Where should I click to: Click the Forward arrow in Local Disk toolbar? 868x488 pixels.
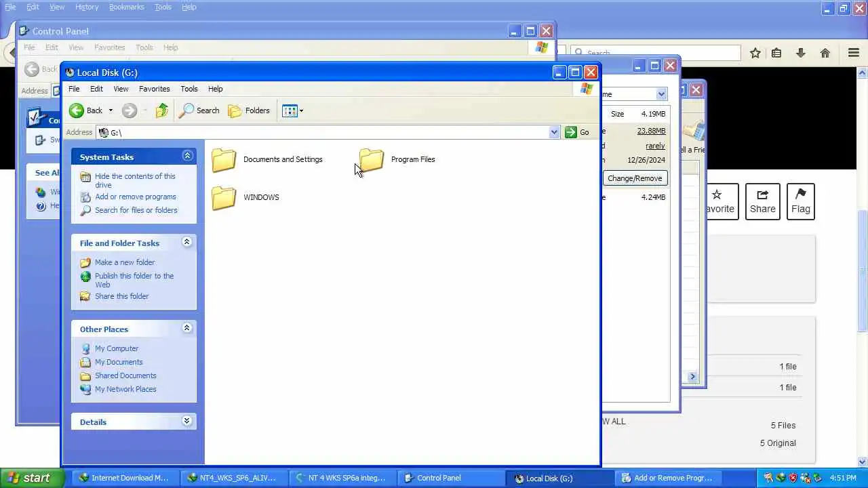[130, 110]
